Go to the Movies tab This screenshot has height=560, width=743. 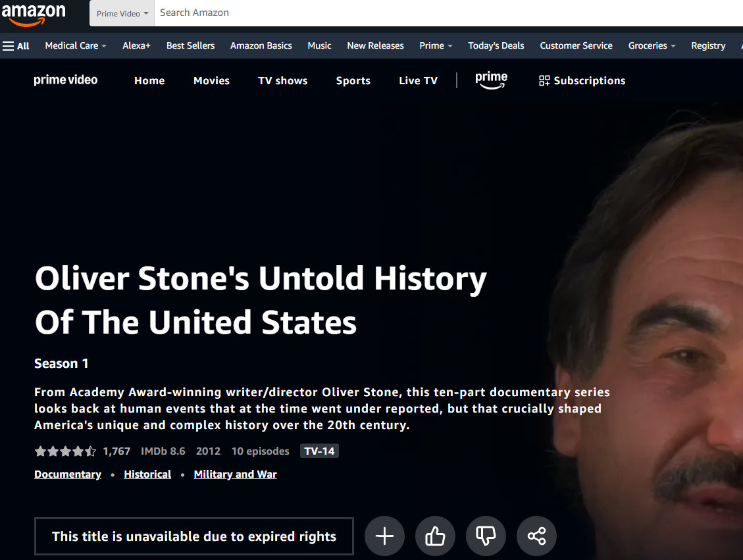[x=211, y=81]
